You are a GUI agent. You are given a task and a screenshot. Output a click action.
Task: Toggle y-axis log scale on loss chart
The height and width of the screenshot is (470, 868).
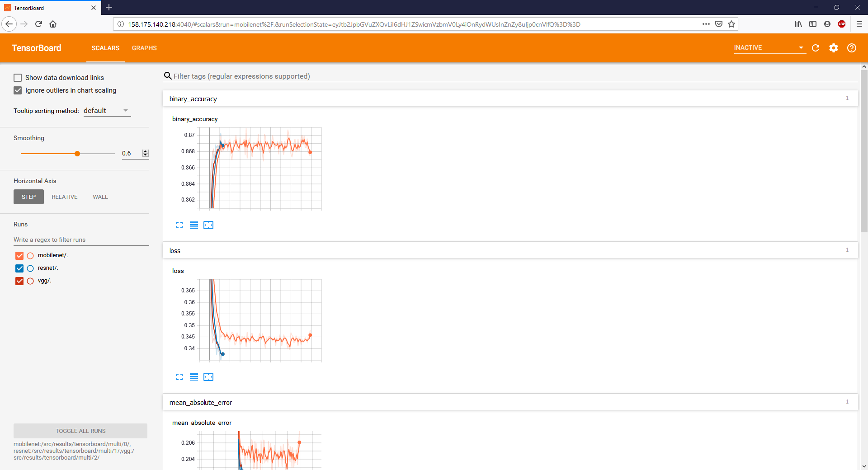click(x=194, y=377)
